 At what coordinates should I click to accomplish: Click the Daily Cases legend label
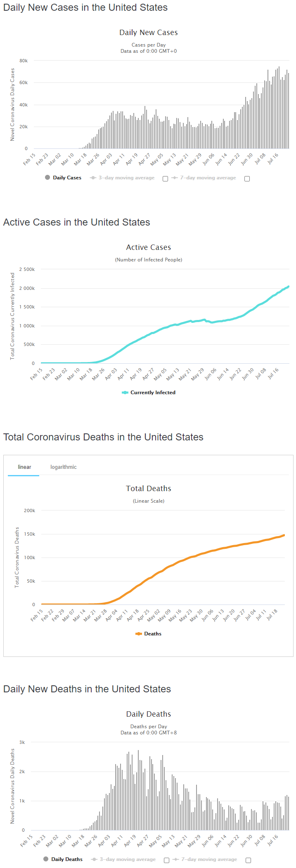click(67, 178)
